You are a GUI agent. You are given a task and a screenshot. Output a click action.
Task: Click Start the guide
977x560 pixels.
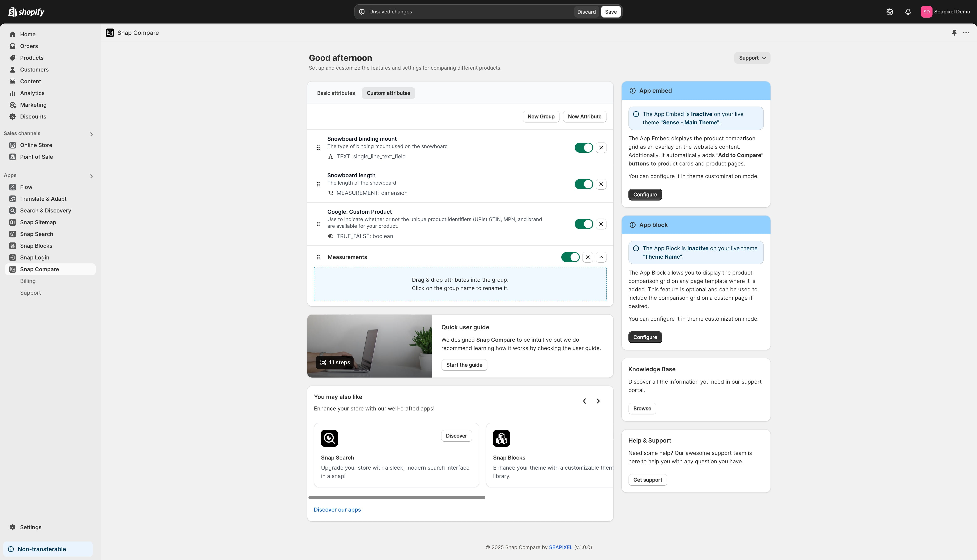[x=464, y=365]
